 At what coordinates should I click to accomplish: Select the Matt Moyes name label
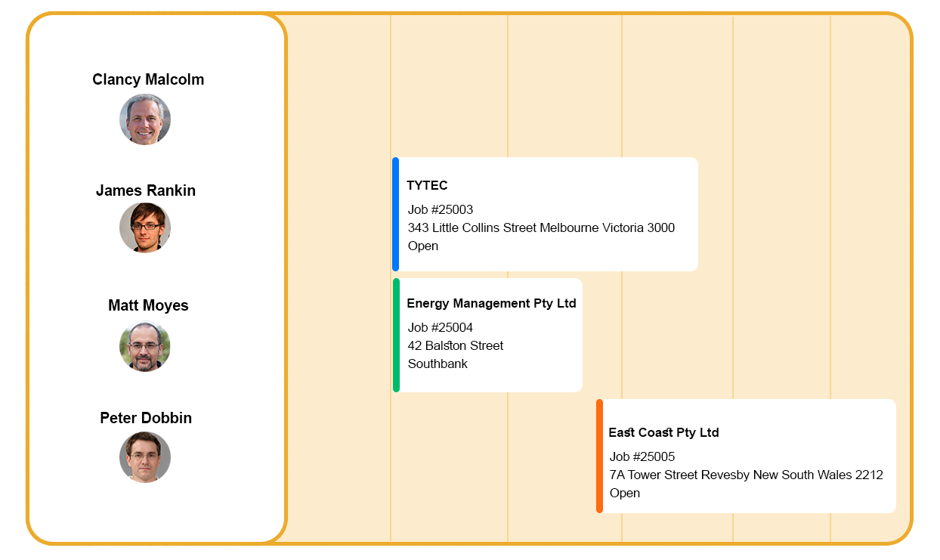pyautogui.click(x=148, y=305)
